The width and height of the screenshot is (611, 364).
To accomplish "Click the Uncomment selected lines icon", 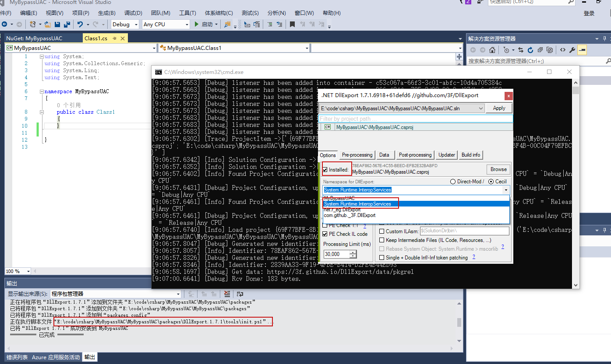I will point(280,24).
